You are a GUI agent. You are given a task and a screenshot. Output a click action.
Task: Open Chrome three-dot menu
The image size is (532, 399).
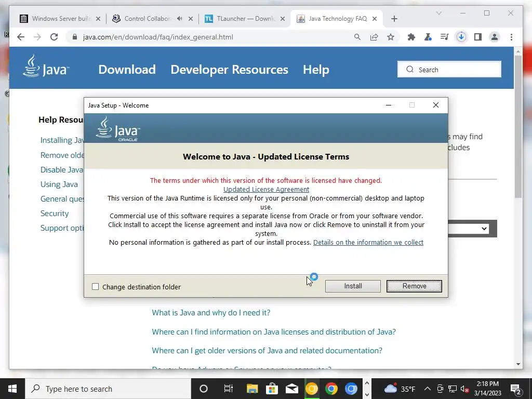pyautogui.click(x=511, y=37)
